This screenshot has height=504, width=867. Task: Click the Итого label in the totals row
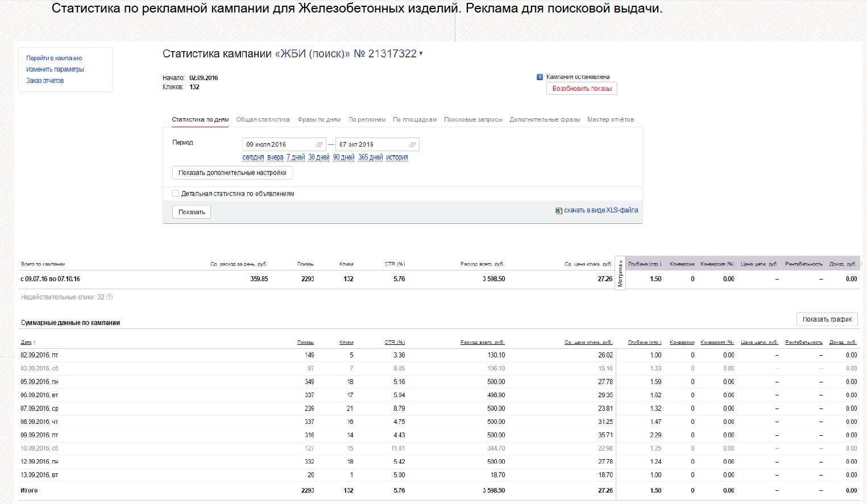click(x=30, y=490)
